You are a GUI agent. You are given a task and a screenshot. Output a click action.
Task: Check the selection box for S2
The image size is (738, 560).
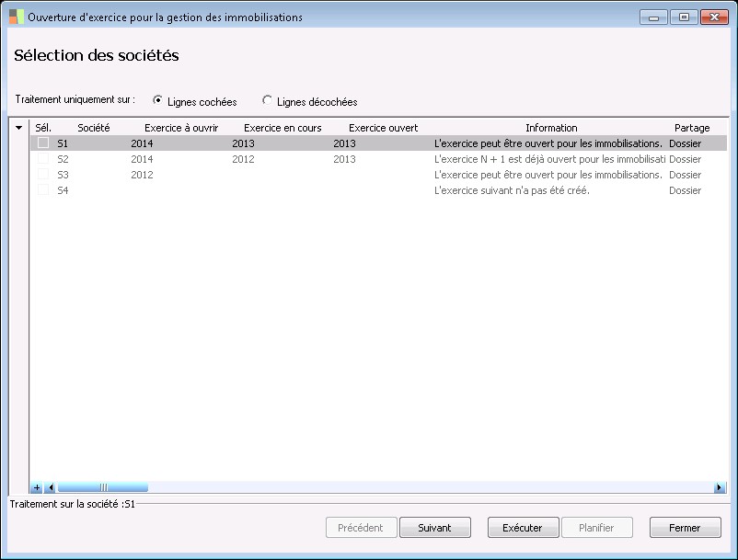pyautogui.click(x=43, y=158)
